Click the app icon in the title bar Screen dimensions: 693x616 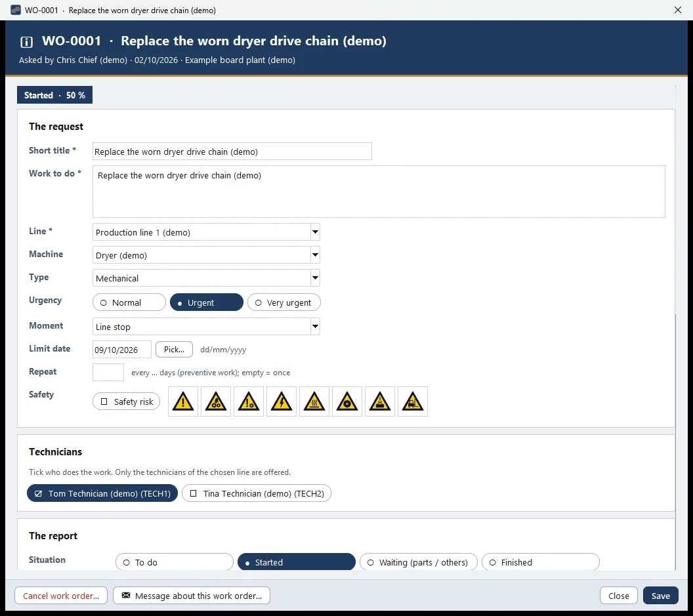click(x=16, y=10)
